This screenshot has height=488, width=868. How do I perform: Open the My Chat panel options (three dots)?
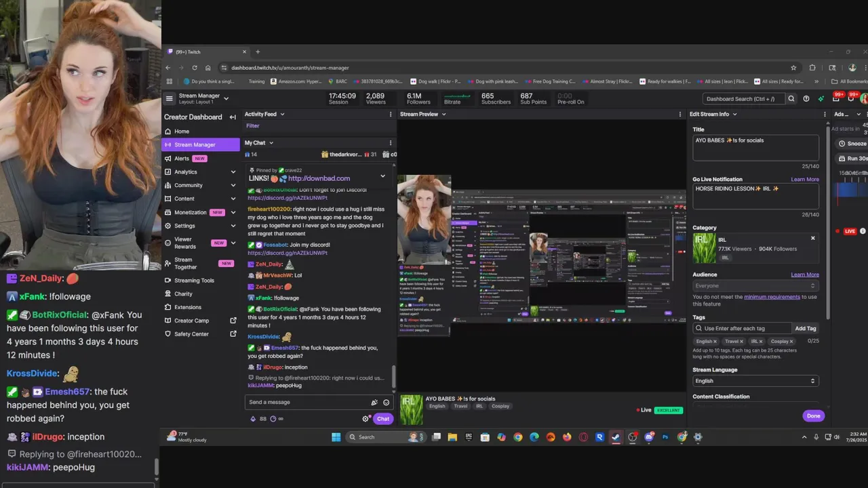pyautogui.click(x=391, y=143)
